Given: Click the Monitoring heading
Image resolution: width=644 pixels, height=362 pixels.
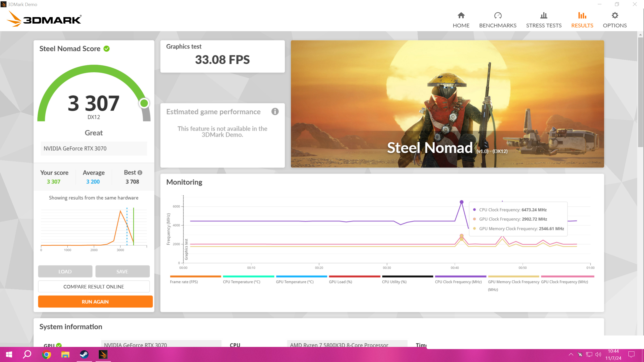Looking at the screenshot, I should (184, 182).
